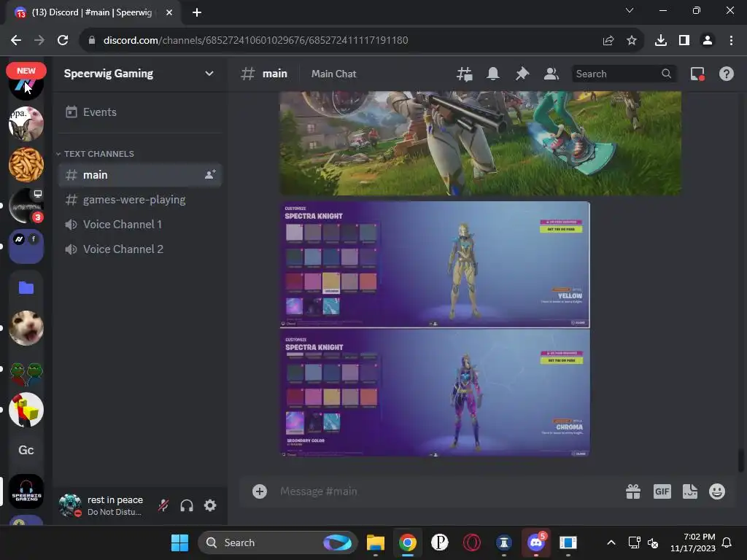Viewport: 747px width, 560px height.
Task: Open Opera browser from taskbar
Action: click(x=472, y=542)
